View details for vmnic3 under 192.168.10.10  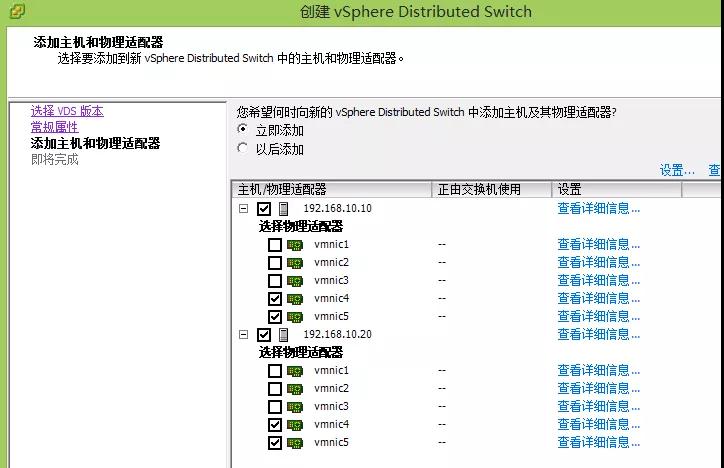[x=598, y=281]
